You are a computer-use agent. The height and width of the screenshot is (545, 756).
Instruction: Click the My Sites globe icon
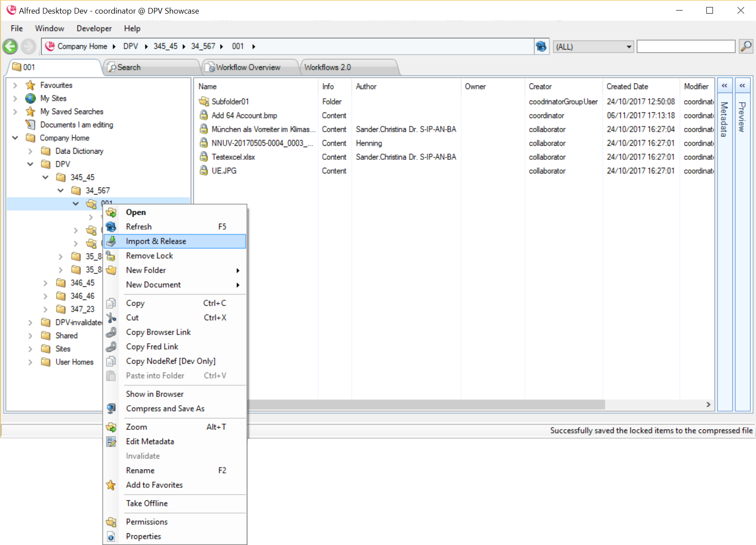(30, 98)
